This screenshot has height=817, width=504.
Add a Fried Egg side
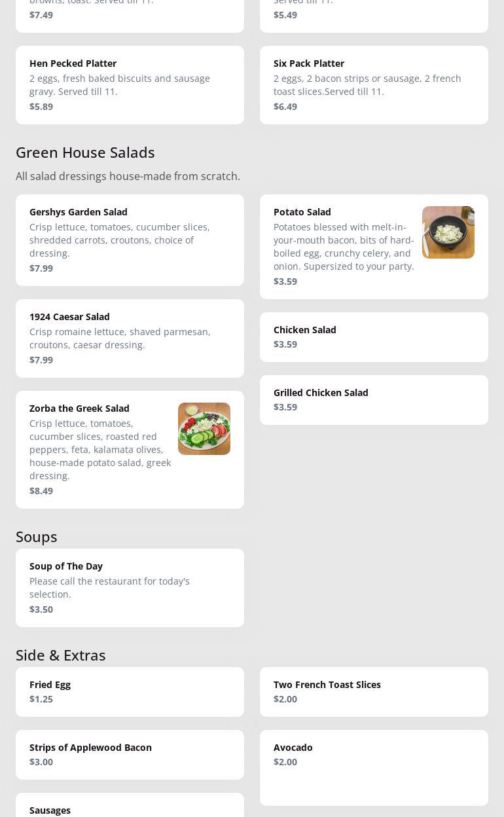(x=130, y=691)
